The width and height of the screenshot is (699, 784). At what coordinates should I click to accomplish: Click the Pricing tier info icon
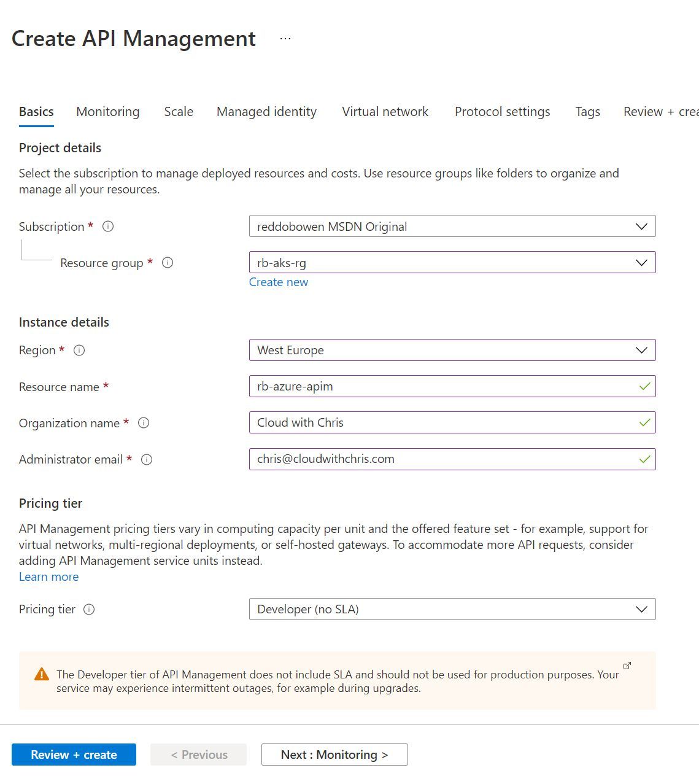click(x=89, y=610)
